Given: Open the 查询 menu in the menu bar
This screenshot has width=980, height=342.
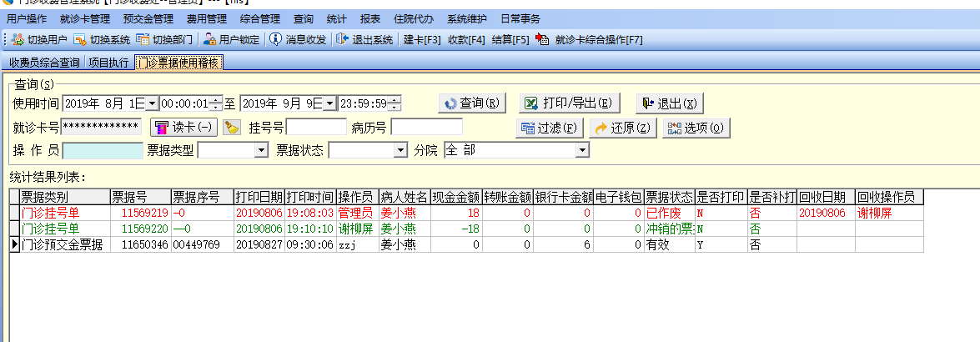Looking at the screenshot, I should 303,19.
